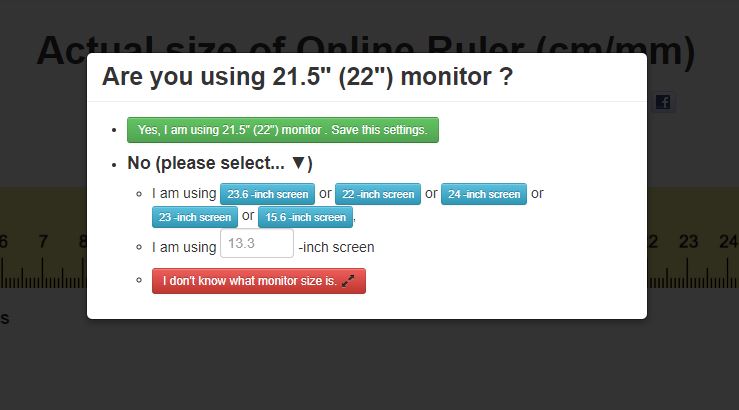Click the 6 cm mark on ruler
Viewport: 739px width, 410px height.
[4, 241]
